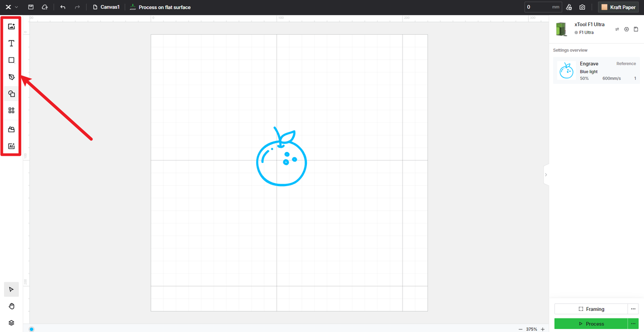The height and width of the screenshot is (332, 644).
Task: Select the Text tool
Action: [x=12, y=44]
